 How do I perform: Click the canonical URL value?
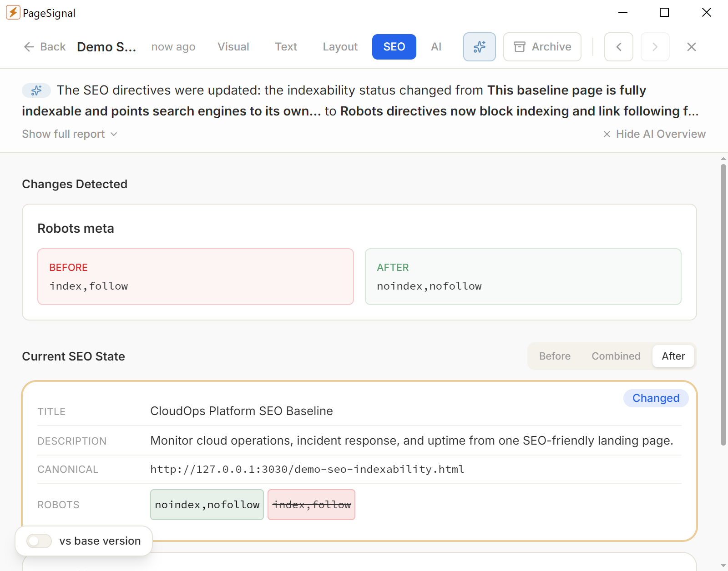[307, 469]
